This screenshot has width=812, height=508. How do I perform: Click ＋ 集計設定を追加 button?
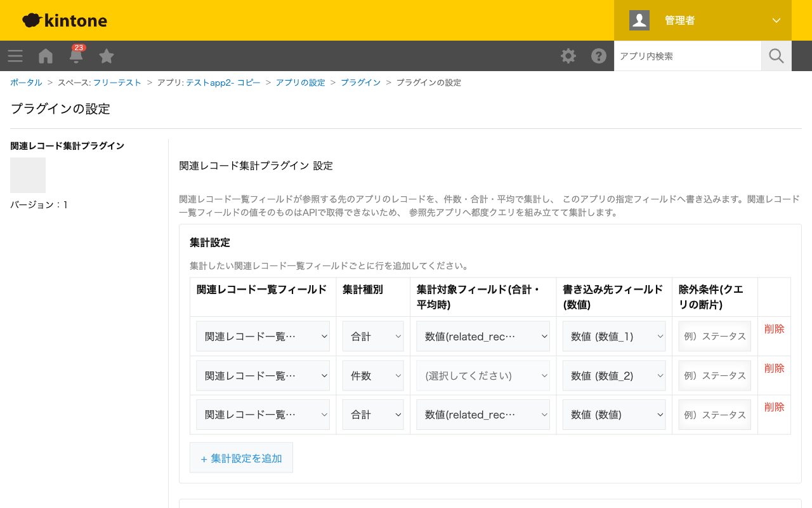tap(241, 458)
